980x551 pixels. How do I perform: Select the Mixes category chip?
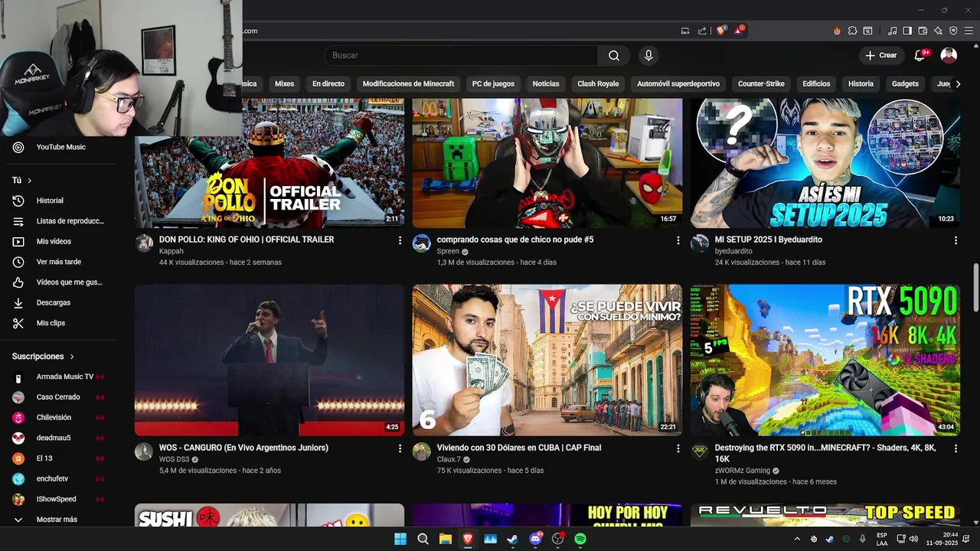tap(284, 83)
